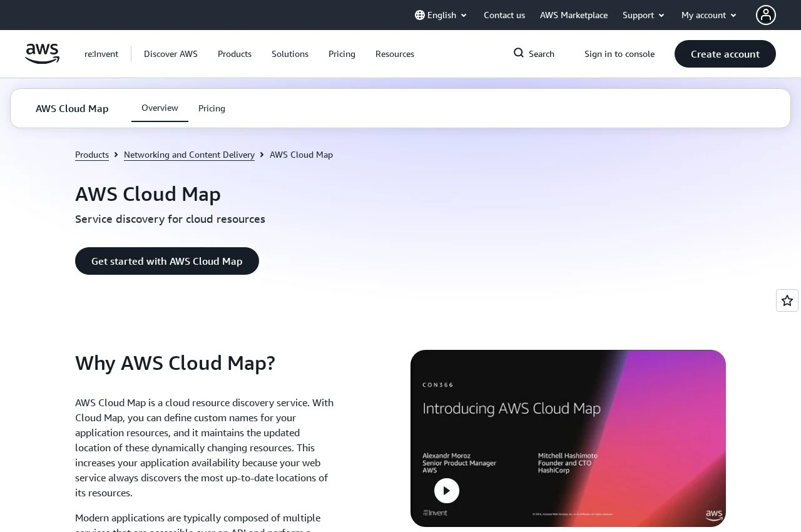The image size is (801, 532).
Task: Click the re:Invent link
Action: coord(101,54)
